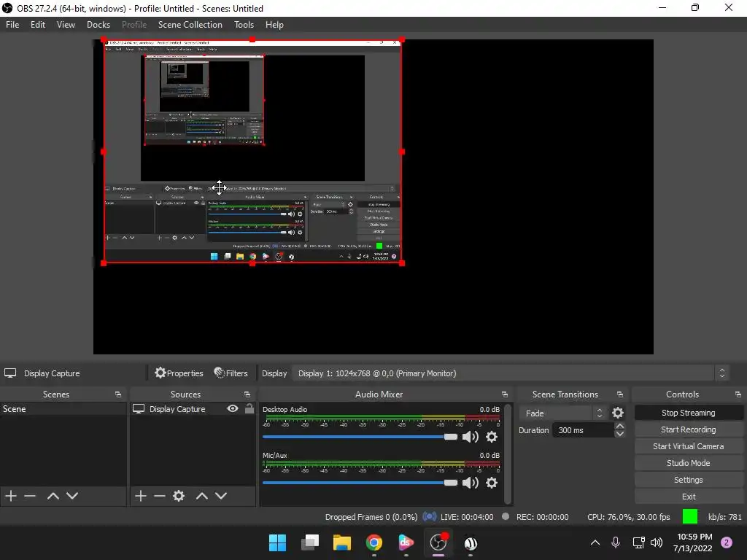Open transition properties gear next to Fade
The width and height of the screenshot is (747, 560).
point(618,413)
